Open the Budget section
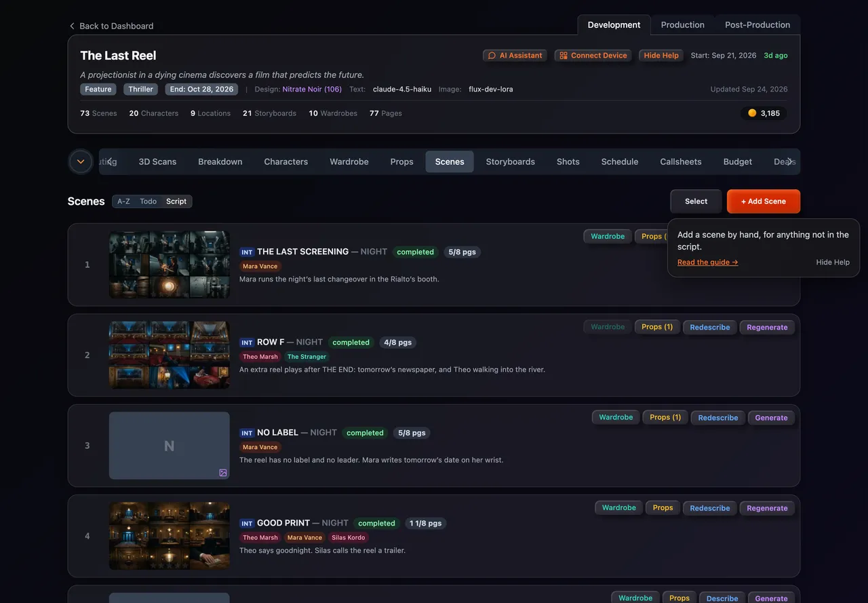 click(738, 161)
